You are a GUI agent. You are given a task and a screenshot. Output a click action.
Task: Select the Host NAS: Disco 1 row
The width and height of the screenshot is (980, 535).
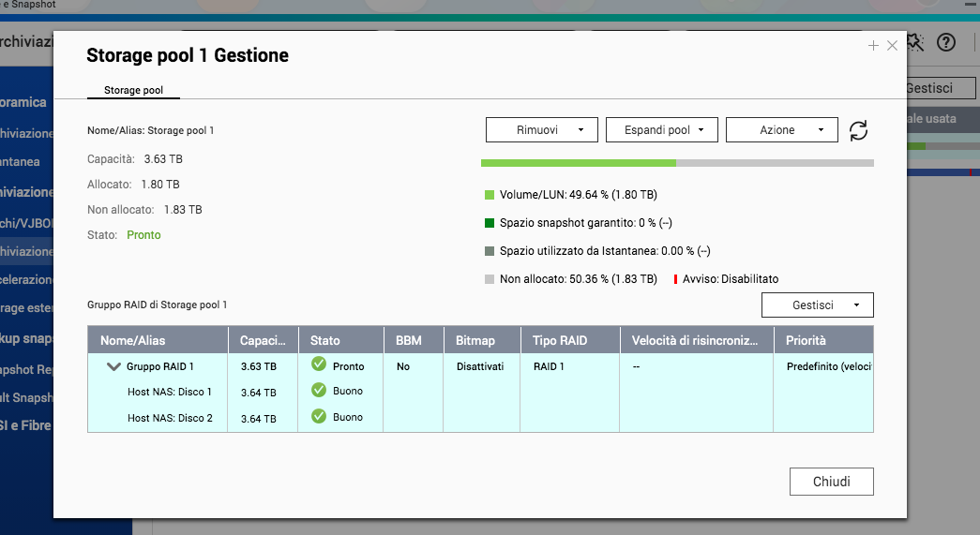[x=170, y=393]
